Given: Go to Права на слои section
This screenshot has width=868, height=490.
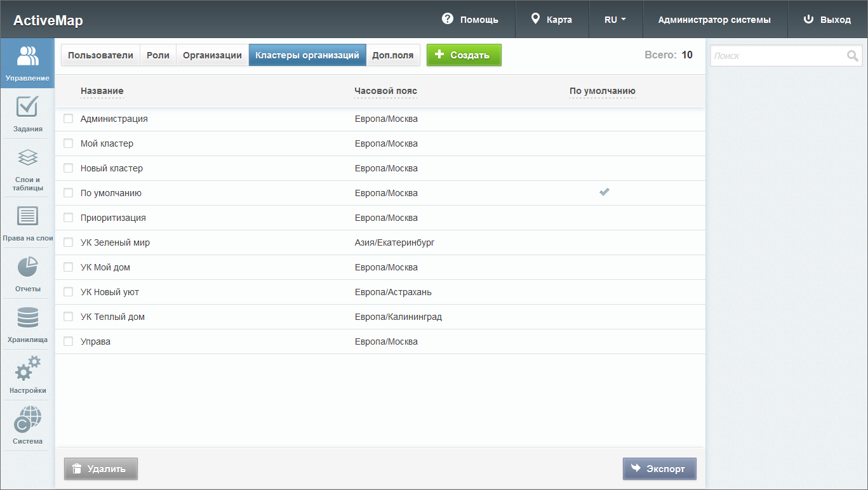Looking at the screenshot, I should pyautogui.click(x=27, y=223).
